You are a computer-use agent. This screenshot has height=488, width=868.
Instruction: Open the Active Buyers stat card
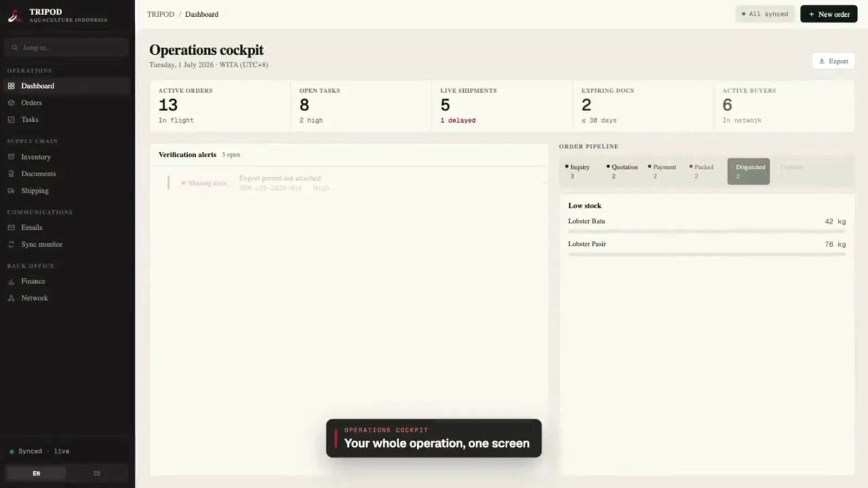point(784,106)
